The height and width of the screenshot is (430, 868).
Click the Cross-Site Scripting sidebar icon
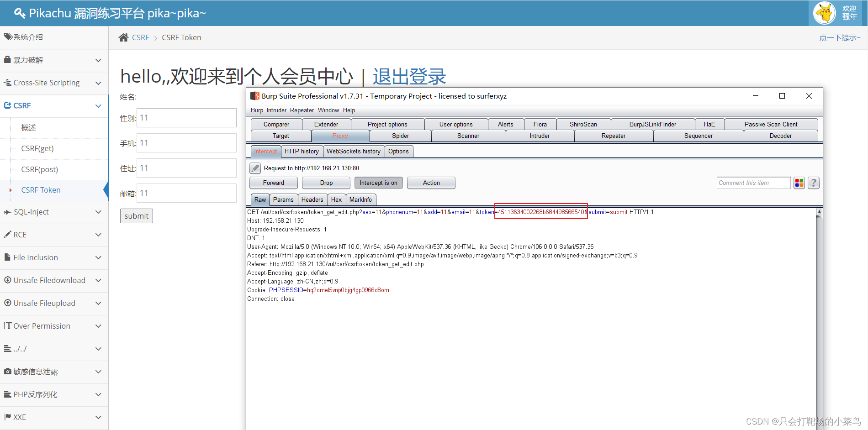click(7, 83)
